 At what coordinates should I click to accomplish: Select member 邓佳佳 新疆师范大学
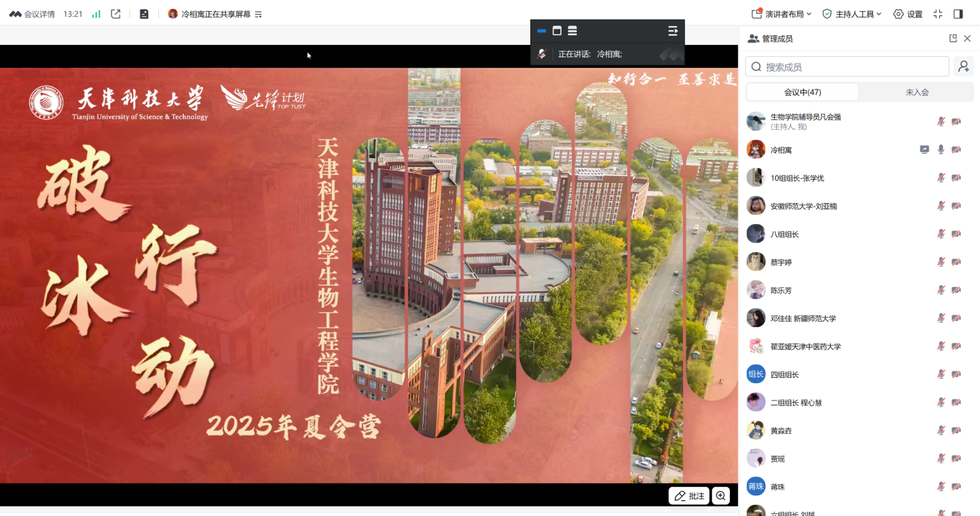pyautogui.click(x=860, y=318)
